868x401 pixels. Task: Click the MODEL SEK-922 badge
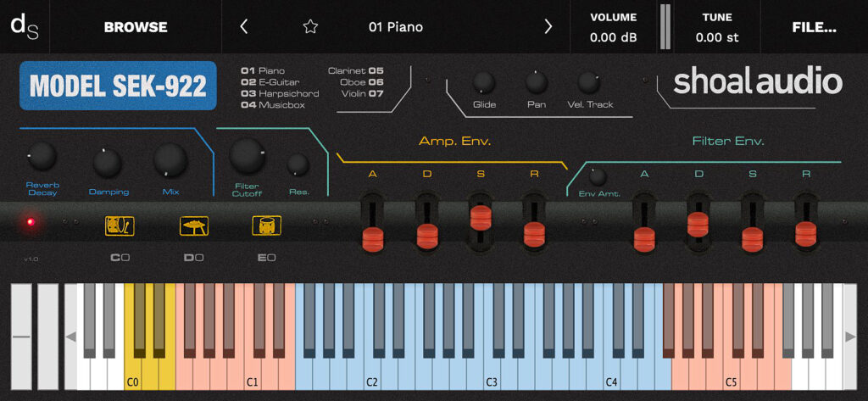(118, 86)
